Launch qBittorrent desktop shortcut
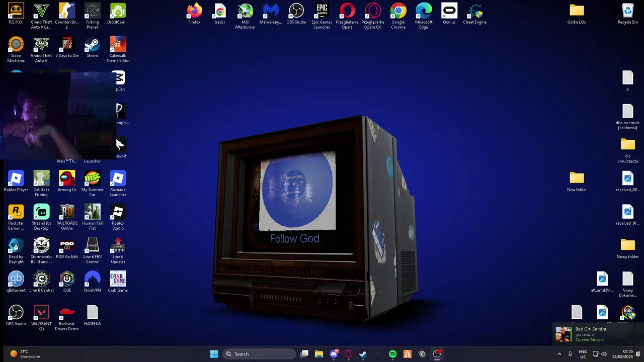The height and width of the screenshot is (362, 644). click(16, 282)
